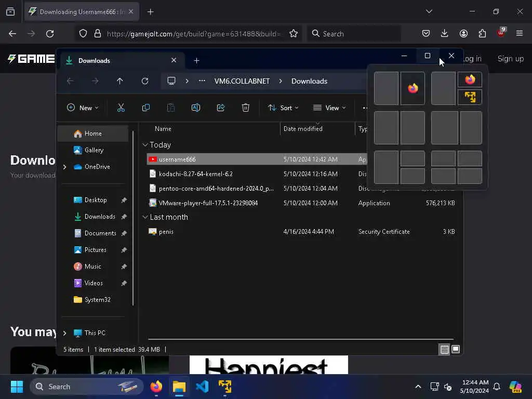This screenshot has height=399, width=532.
Task: Click the Up arrow in Explorer navigation
Action: (x=120, y=81)
